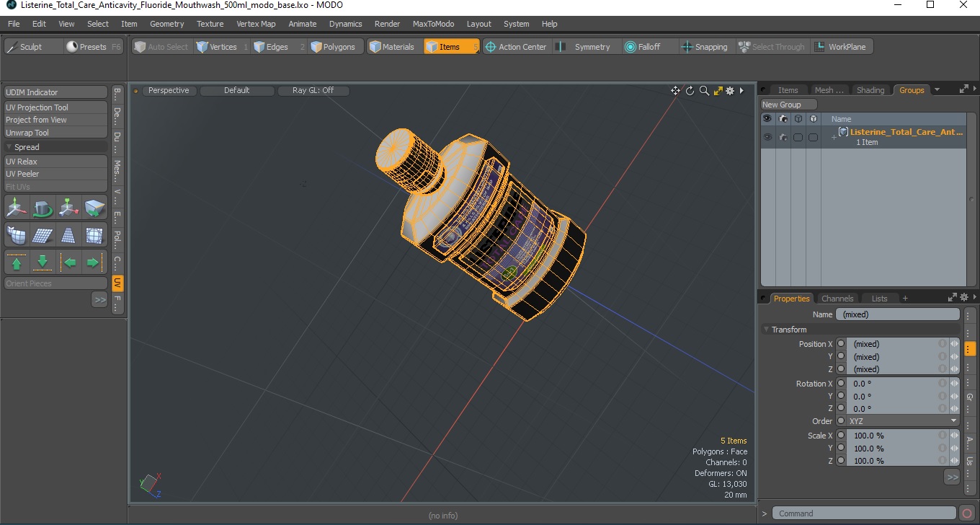Click the Project from View button
Screen dimensions: 980x525
tap(56, 120)
